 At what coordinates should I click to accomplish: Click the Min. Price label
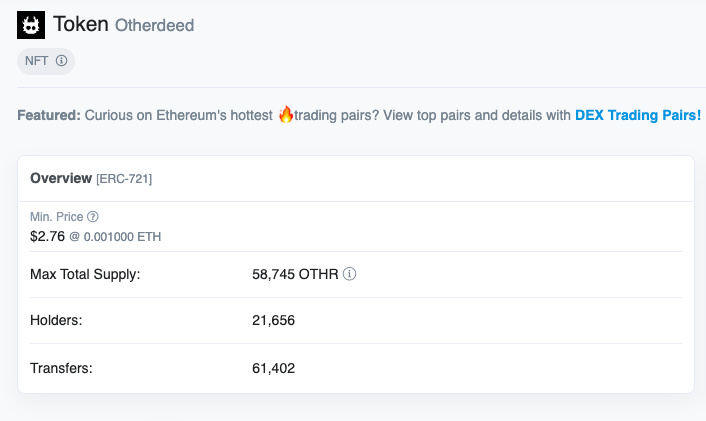tap(57, 217)
